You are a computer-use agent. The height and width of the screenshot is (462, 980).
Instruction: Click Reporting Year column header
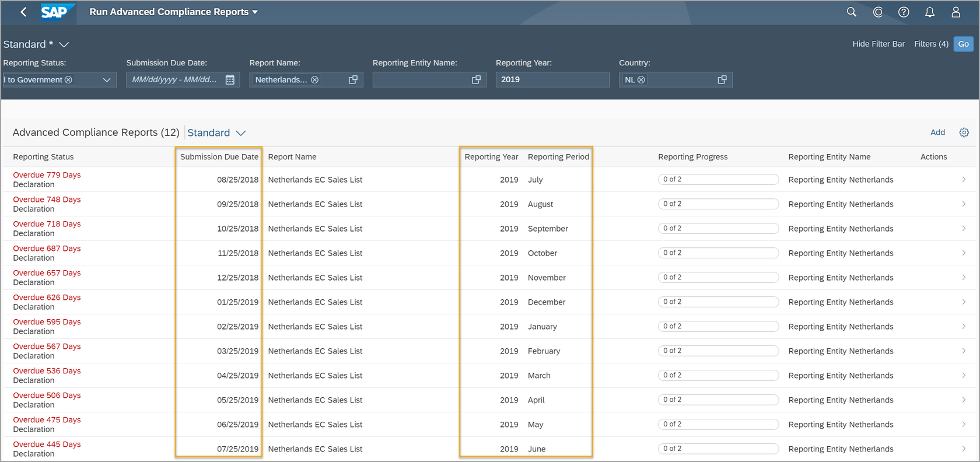click(491, 157)
